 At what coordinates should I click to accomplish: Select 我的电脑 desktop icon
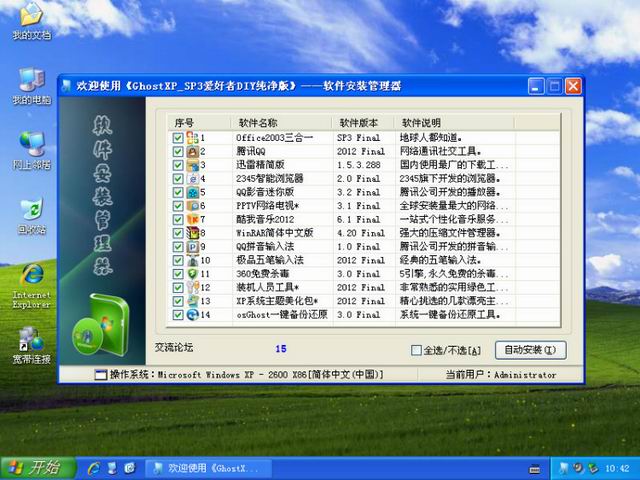coord(31,86)
